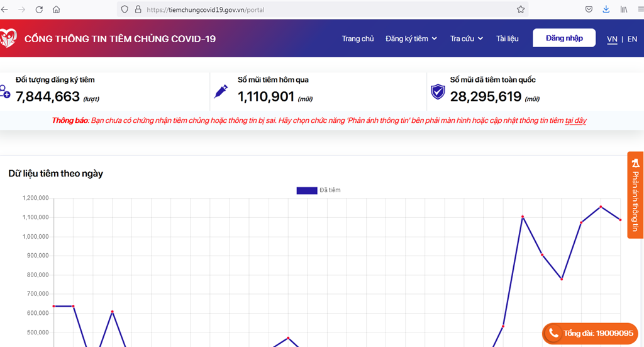This screenshot has height=347, width=644.
Task: Expand the 'Tra cứu' dropdown menu
Action: [467, 39]
